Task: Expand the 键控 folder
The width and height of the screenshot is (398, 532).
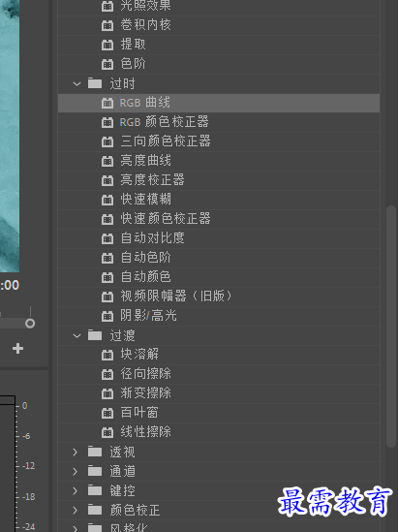Action: click(x=76, y=490)
